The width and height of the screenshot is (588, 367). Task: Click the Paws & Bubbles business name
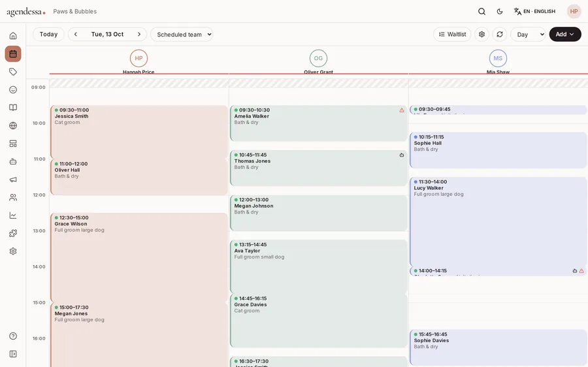click(x=75, y=12)
